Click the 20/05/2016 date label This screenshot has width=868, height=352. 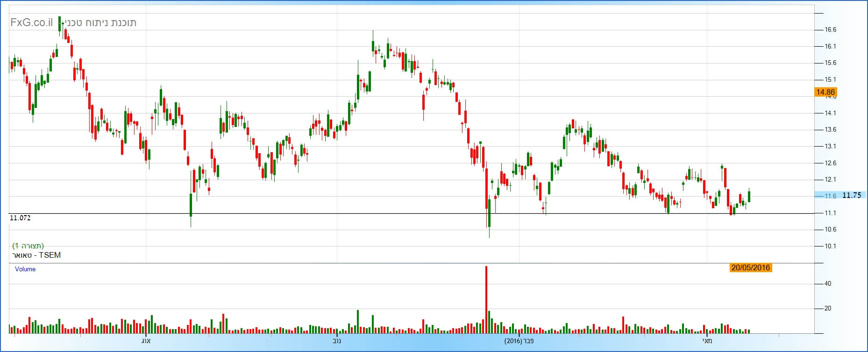pyautogui.click(x=750, y=268)
